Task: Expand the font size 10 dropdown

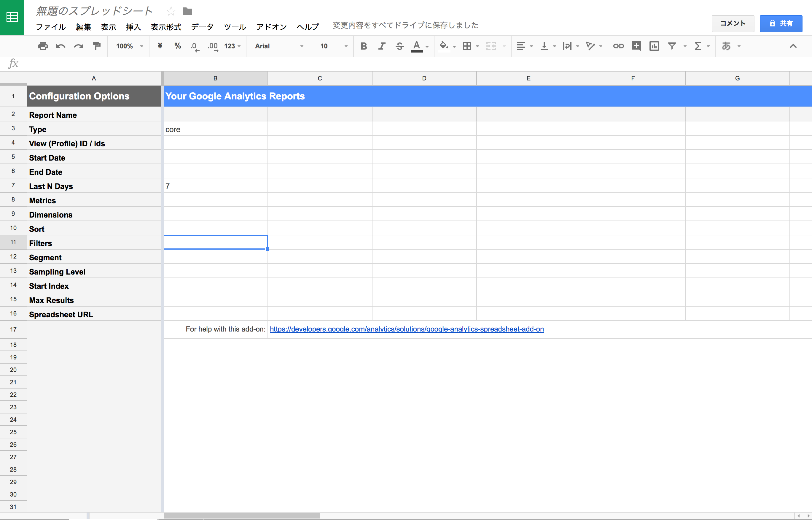Action: (x=333, y=46)
